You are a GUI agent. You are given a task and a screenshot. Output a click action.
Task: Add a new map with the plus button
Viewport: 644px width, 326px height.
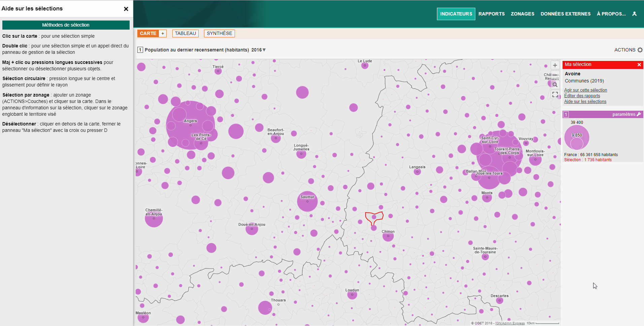[x=163, y=33]
